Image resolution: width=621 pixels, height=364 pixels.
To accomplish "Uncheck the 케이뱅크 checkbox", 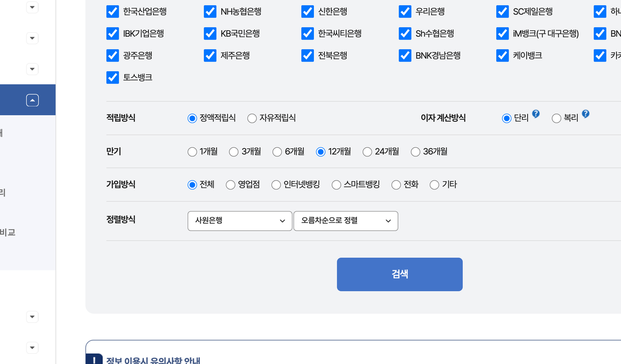I will point(502,55).
